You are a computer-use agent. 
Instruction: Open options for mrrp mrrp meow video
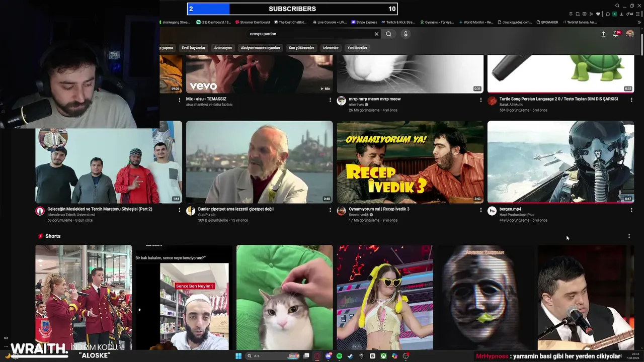pos(481,100)
